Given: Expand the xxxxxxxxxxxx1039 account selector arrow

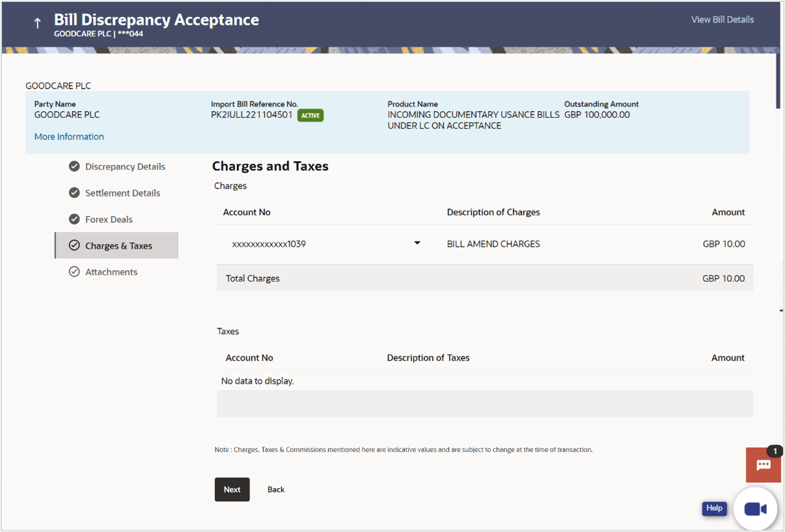Looking at the screenshot, I should click(x=417, y=243).
